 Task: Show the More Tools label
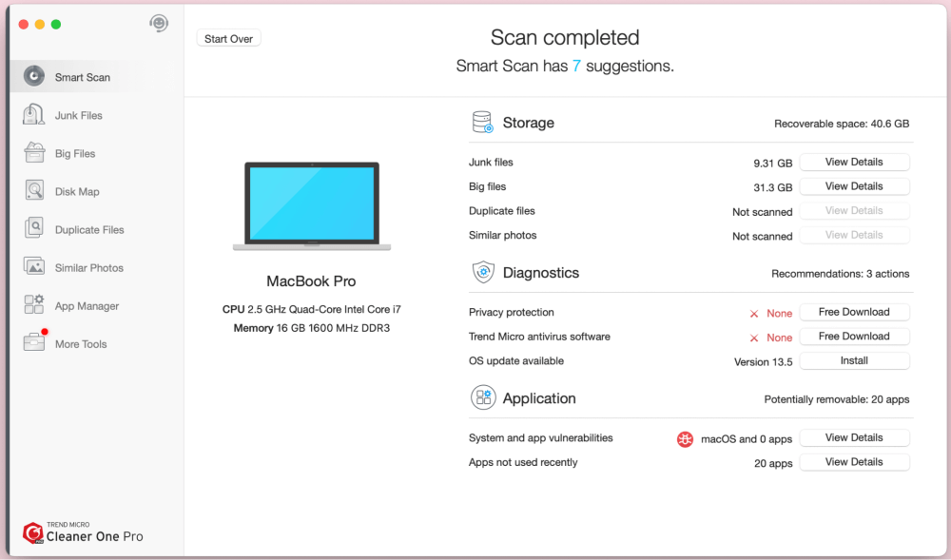click(81, 344)
